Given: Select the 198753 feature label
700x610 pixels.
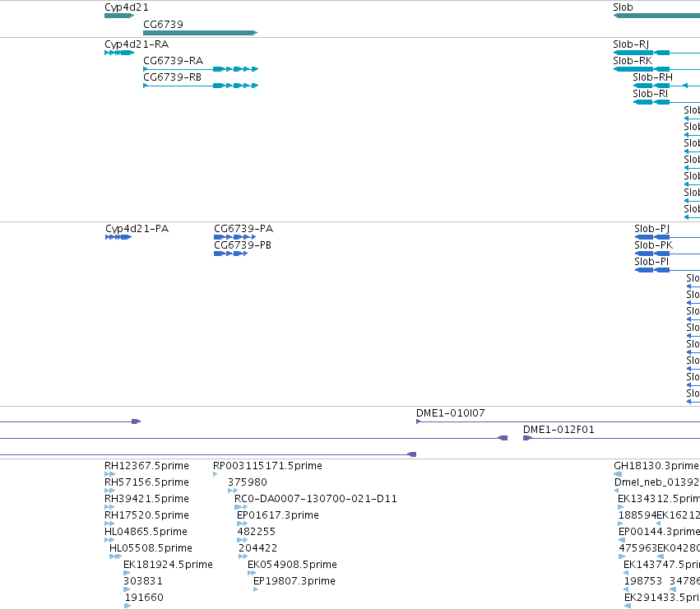Looking at the screenshot, I should coord(643,581).
